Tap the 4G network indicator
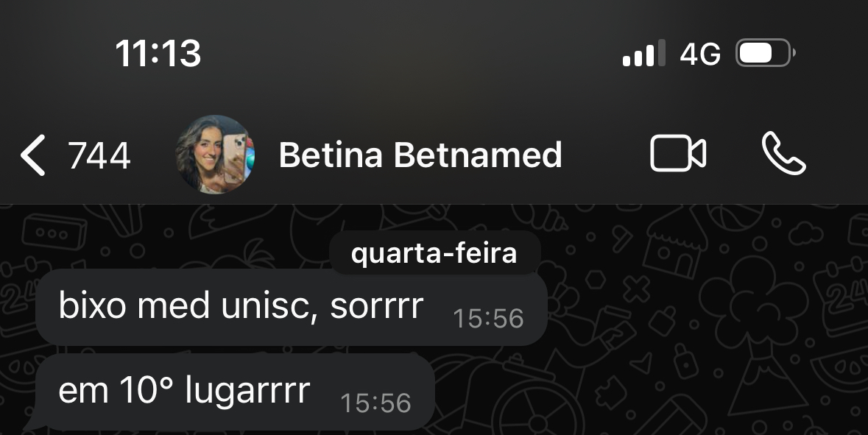The image size is (868, 435). [700, 54]
